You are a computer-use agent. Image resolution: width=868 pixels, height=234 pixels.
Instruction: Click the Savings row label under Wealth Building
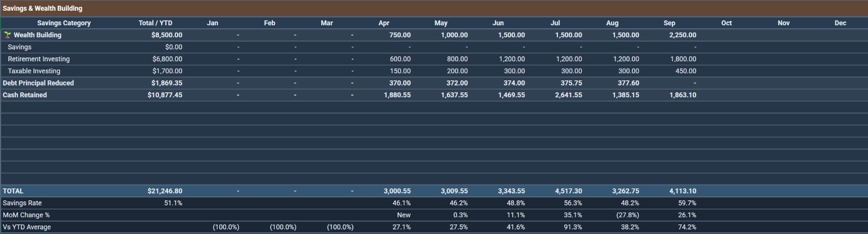20,47
